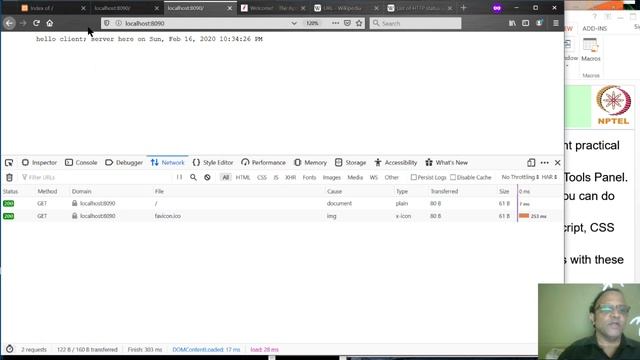Click the purple private browsing mask icon
The width and height of the screenshot is (640, 360).
pos(497,8)
